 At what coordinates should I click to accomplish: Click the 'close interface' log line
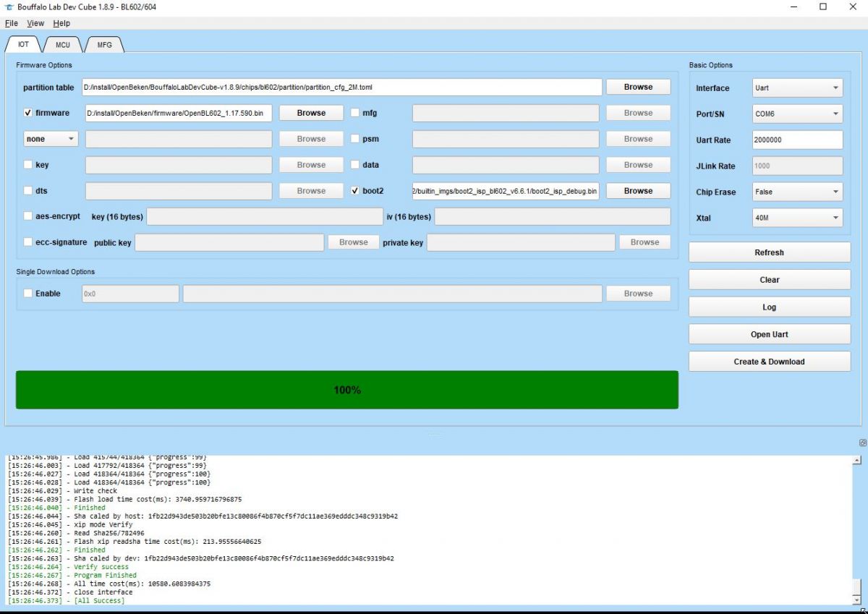70,592
